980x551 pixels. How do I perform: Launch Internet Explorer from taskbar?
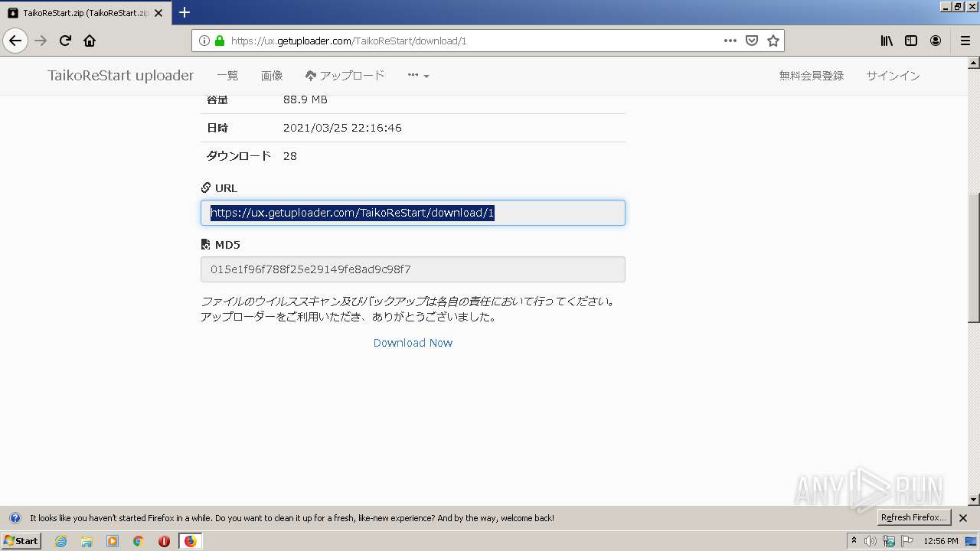coord(61,541)
